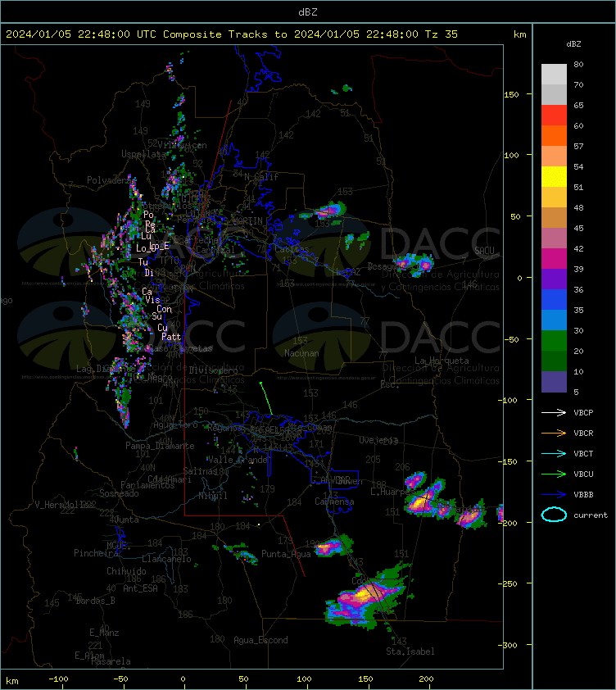Click the 'Valle_Grande' place label
The height and width of the screenshot is (690, 616).
pos(238,460)
